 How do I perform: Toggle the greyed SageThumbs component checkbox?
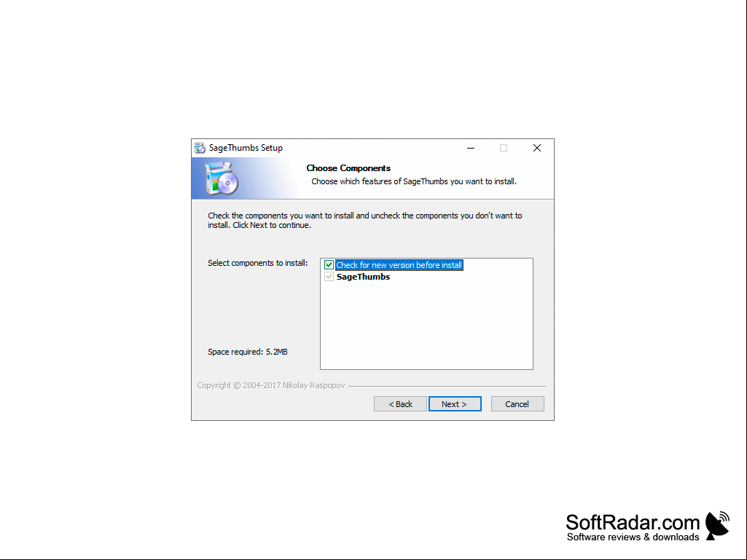coord(329,277)
